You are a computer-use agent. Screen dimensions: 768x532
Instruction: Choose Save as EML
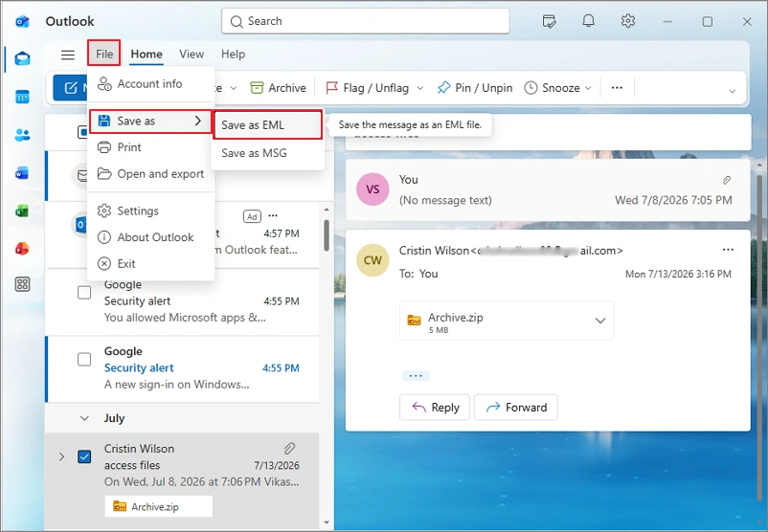[x=267, y=124]
